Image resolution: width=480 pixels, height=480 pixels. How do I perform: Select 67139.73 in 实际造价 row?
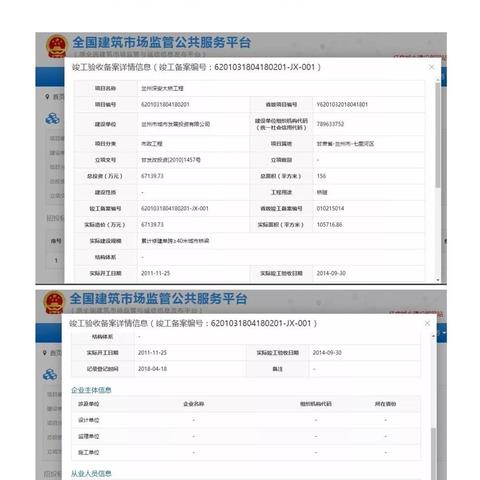point(152,225)
